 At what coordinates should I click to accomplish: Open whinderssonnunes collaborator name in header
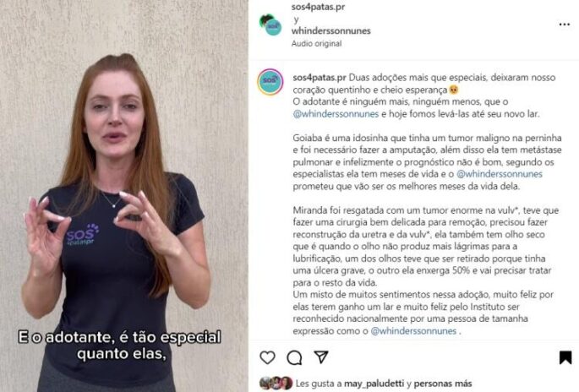330,30
